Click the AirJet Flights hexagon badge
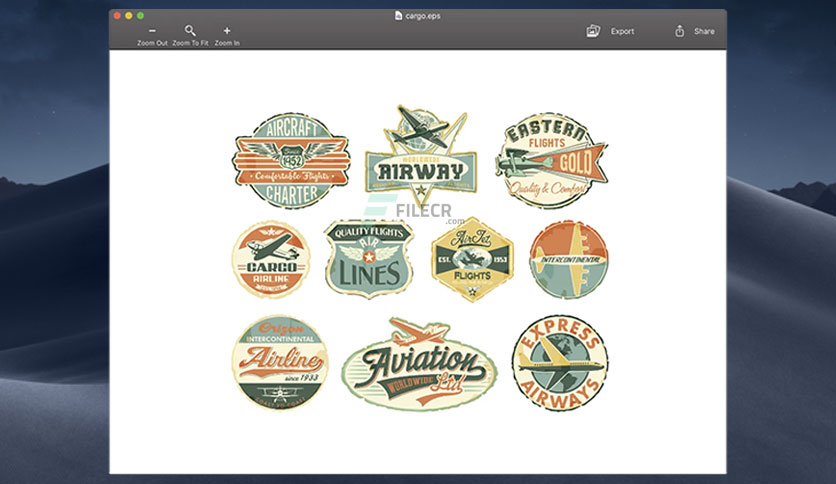 coord(472,260)
